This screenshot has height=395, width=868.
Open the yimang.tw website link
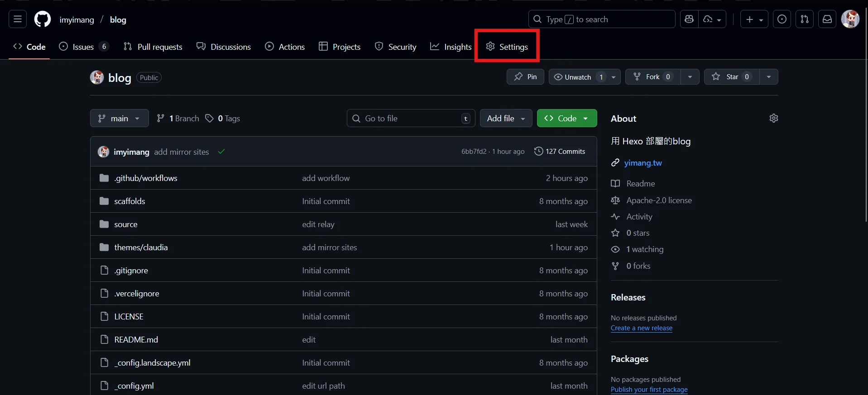(643, 163)
